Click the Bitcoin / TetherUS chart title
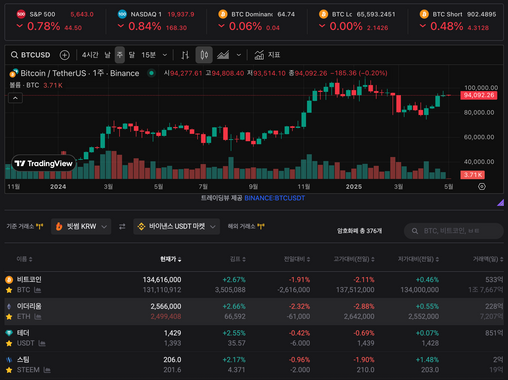Image resolution: width=508 pixels, height=380 pixels. (80, 73)
